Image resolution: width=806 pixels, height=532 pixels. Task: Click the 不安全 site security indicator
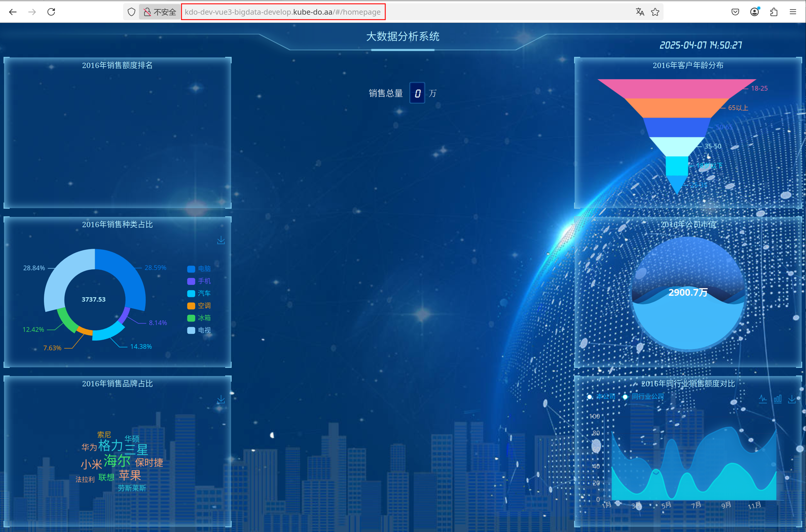point(160,12)
